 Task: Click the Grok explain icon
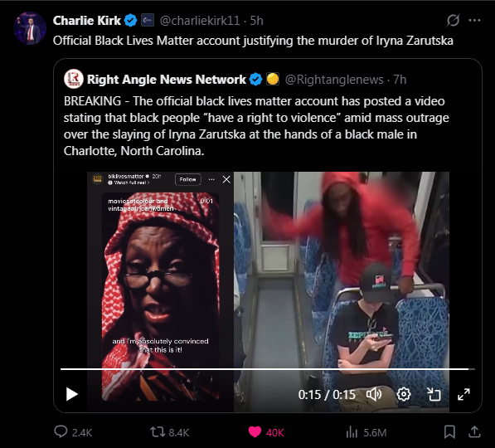pos(453,21)
